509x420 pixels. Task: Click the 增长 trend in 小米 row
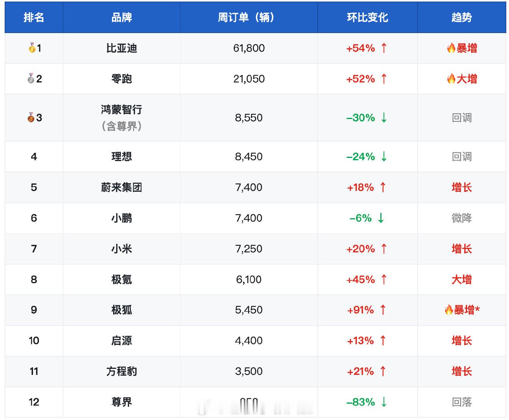pos(462,248)
